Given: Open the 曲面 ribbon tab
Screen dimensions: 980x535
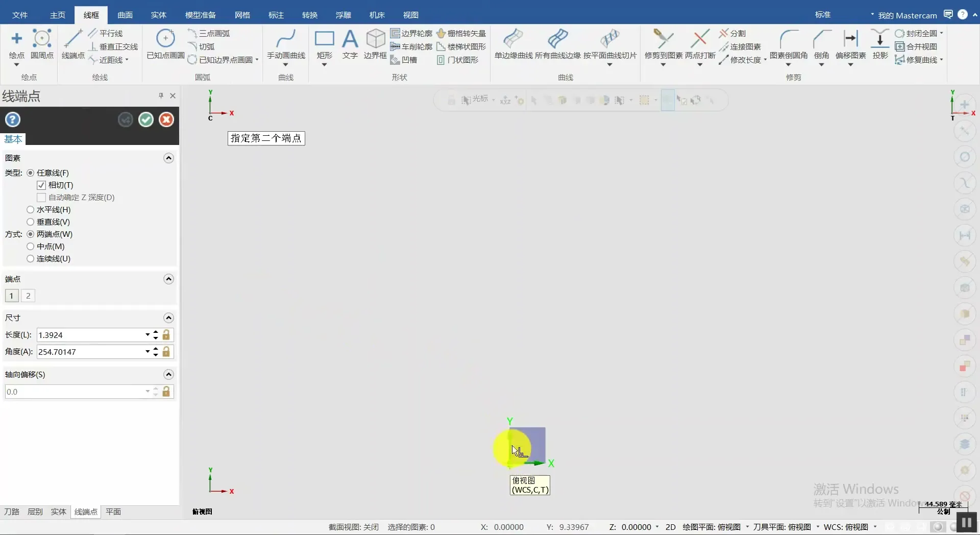Looking at the screenshot, I should click(x=125, y=15).
